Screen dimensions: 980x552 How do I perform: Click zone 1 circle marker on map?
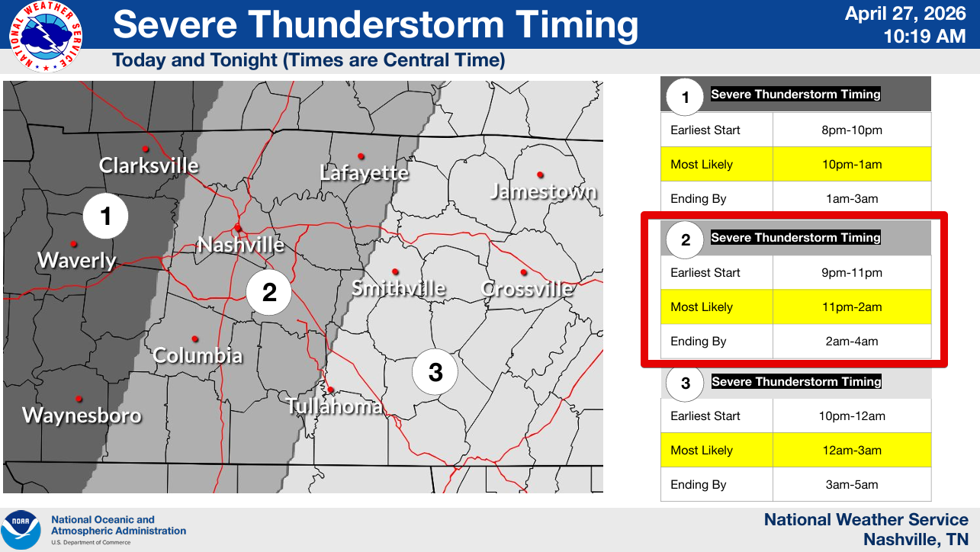105,217
